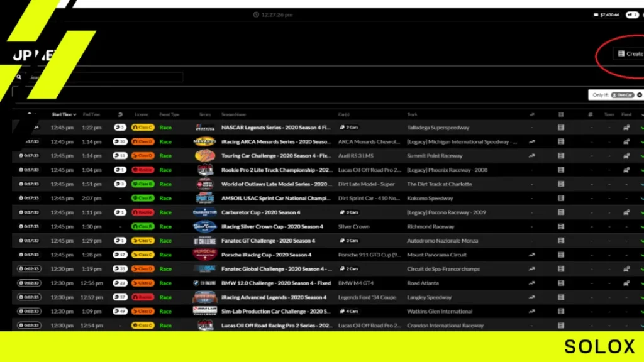Click fixed setup icon in Summit Point Raceway row

pos(626,156)
